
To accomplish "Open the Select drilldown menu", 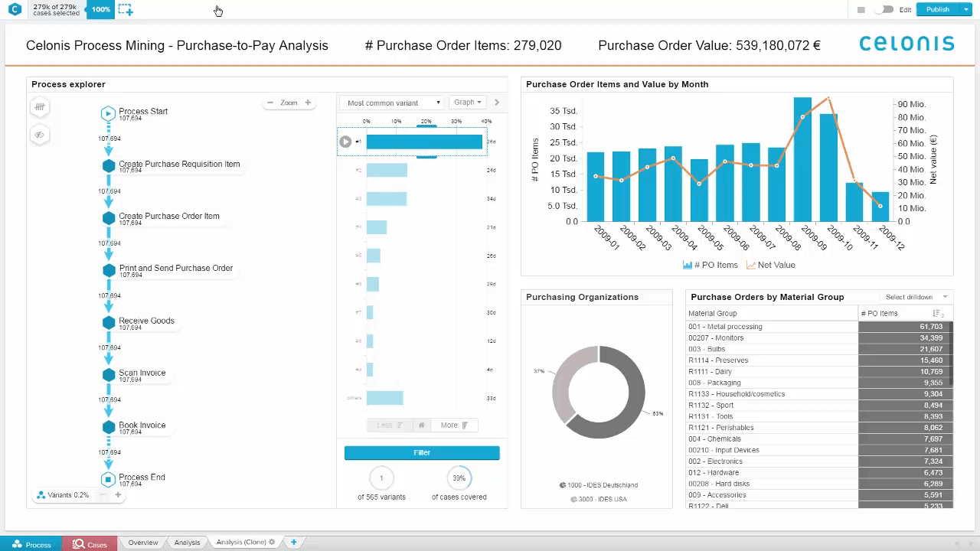I will [x=916, y=297].
